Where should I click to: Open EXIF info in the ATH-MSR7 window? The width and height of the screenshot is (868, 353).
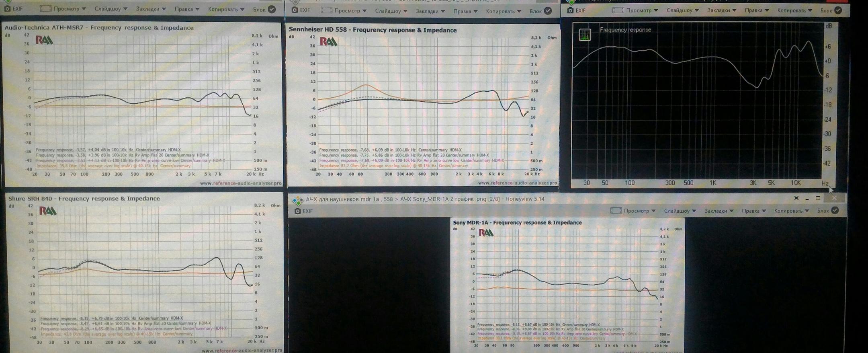13,8
